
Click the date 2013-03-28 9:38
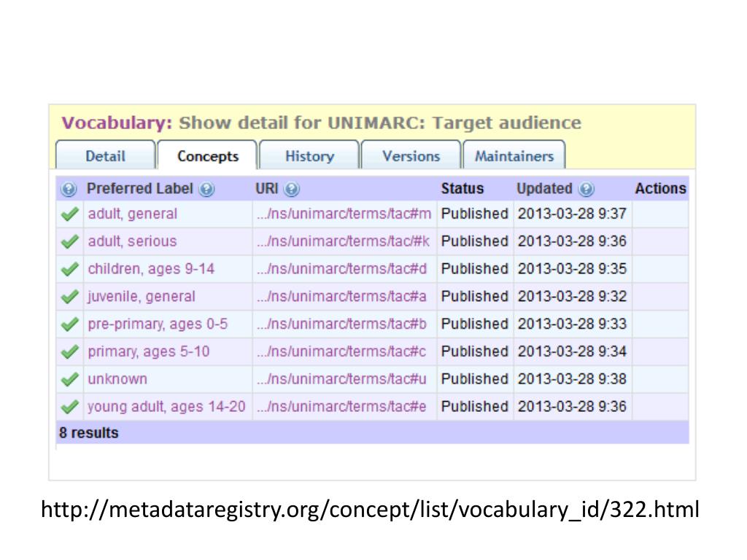point(572,379)
